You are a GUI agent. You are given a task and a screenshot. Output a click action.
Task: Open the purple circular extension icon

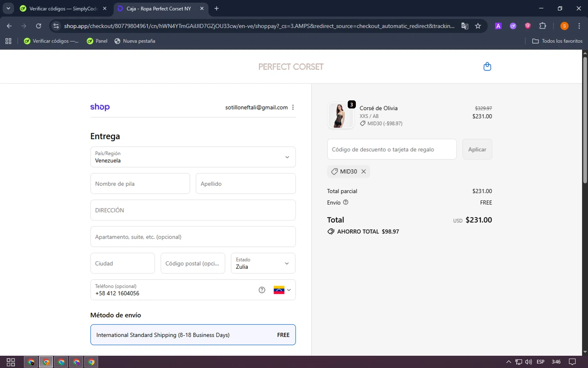513,26
